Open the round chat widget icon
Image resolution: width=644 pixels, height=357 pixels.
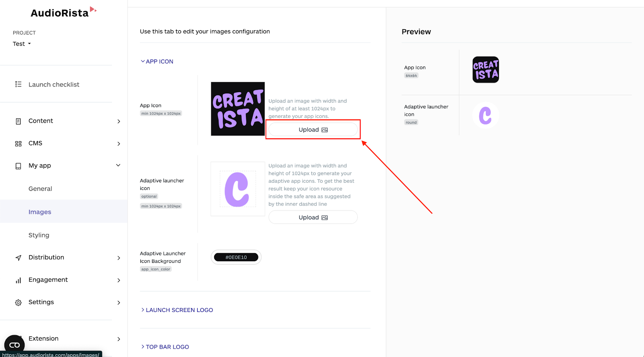point(14,345)
